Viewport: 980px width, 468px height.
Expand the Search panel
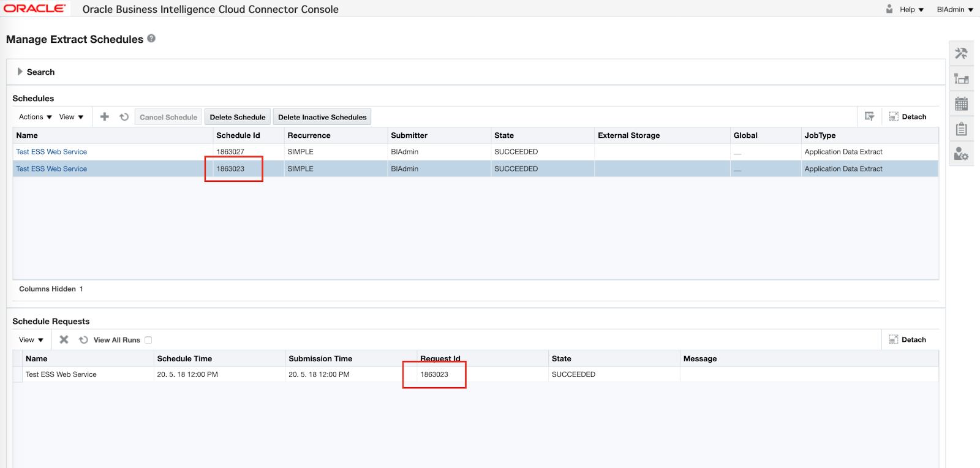[x=20, y=72]
